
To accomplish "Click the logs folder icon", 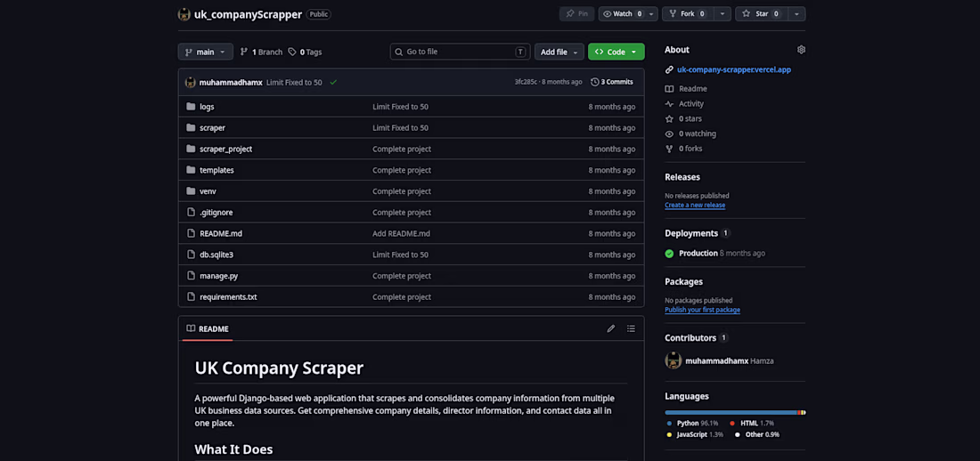I will pos(191,107).
